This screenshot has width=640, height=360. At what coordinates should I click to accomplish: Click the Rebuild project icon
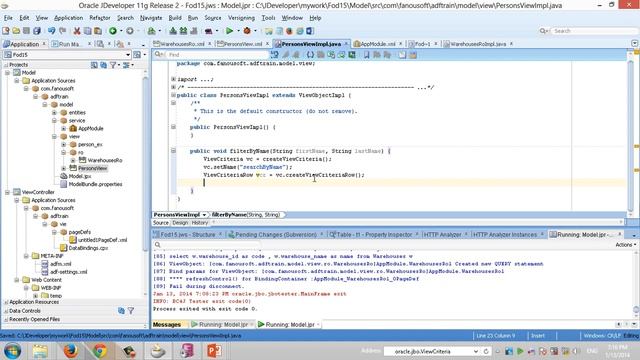(183, 31)
